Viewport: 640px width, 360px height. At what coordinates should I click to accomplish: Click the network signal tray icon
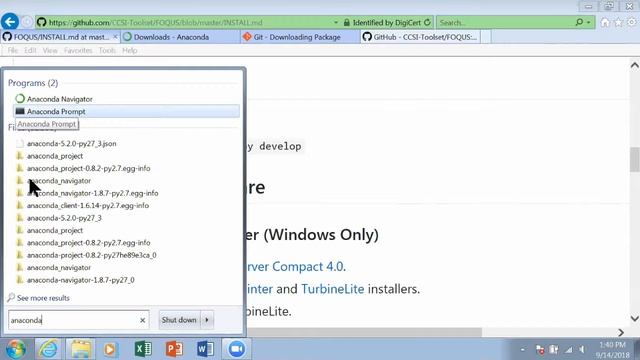click(x=569, y=350)
